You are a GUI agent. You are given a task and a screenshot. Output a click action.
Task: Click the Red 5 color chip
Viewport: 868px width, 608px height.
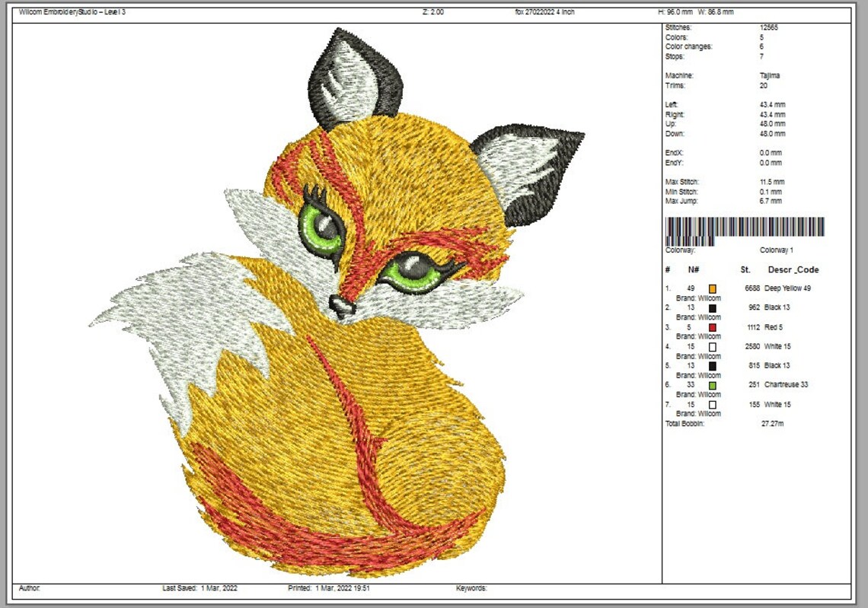tap(712, 326)
